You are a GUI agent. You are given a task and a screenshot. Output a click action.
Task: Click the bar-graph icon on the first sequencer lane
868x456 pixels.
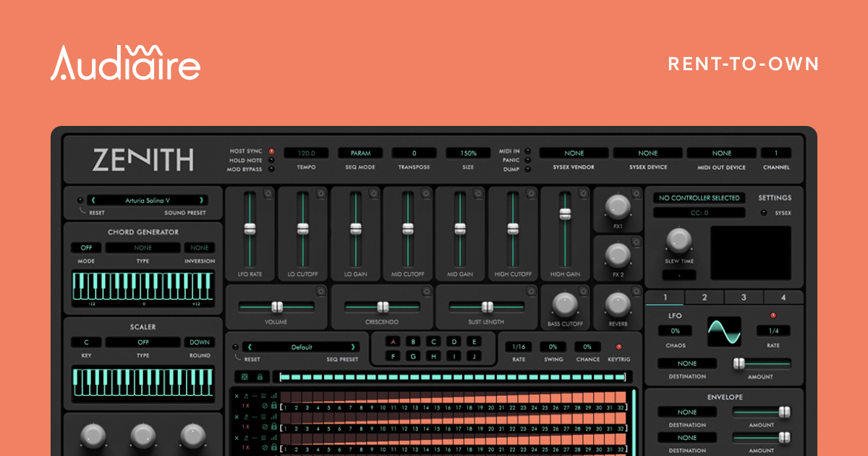tap(274, 396)
